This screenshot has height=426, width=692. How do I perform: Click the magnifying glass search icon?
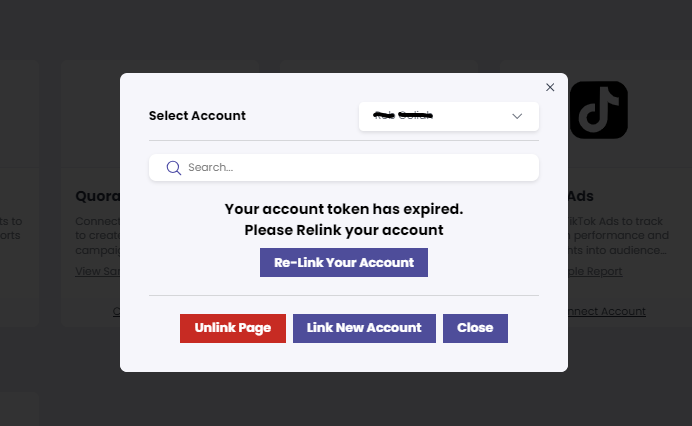click(x=173, y=168)
